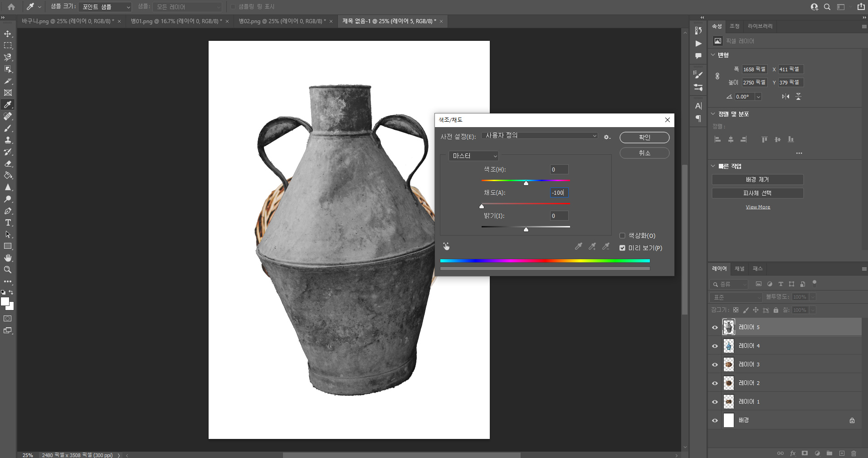The height and width of the screenshot is (458, 868).
Task: Click the 피사체 선택 button
Action: (757, 193)
